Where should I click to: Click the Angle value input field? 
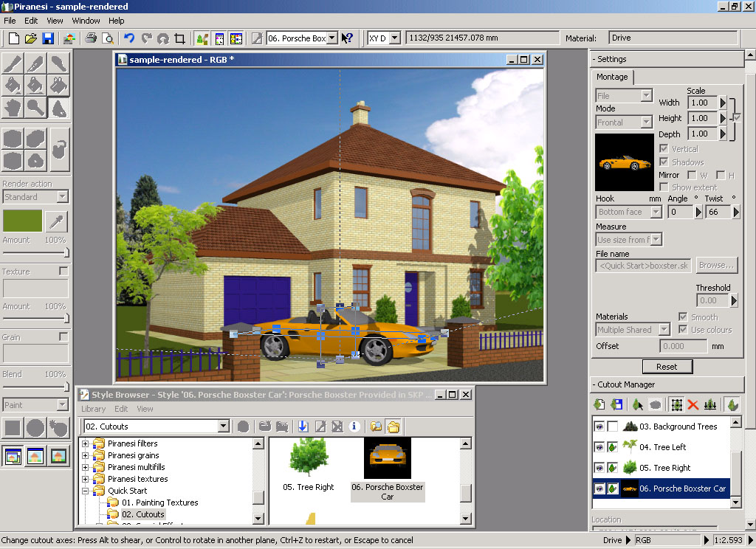click(x=680, y=212)
